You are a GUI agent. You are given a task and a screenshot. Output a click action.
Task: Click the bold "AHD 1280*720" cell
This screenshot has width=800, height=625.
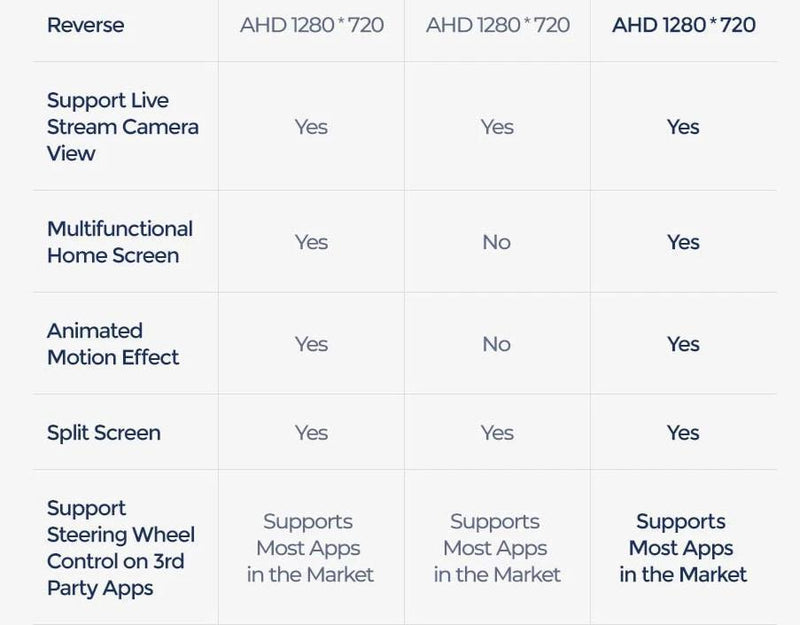click(683, 25)
